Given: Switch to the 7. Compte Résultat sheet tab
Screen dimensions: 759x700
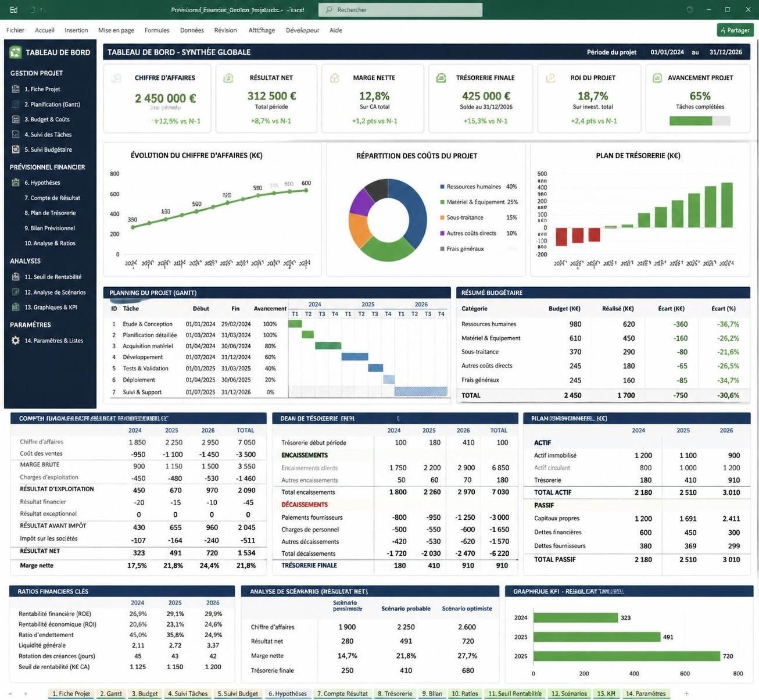Looking at the screenshot, I should [x=342, y=694].
